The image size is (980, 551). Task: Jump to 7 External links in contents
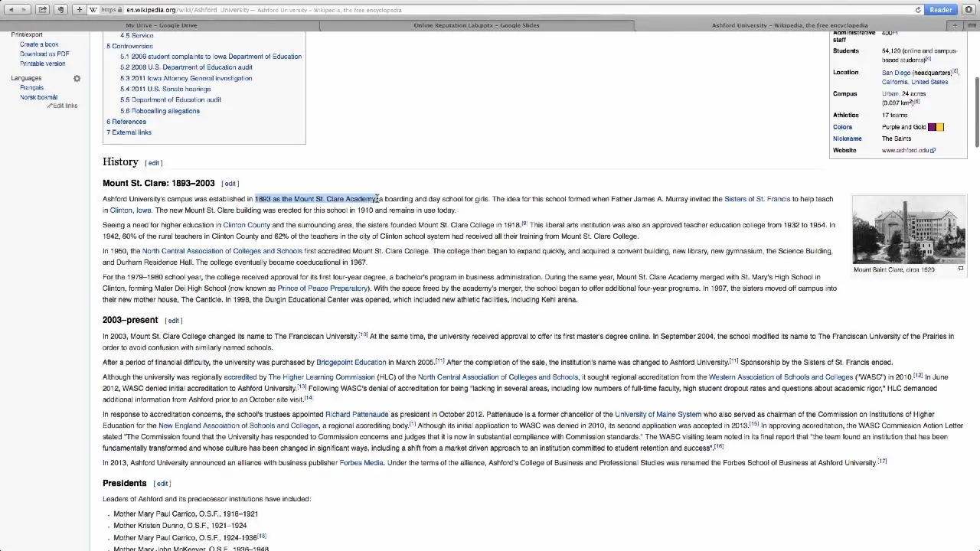(129, 132)
